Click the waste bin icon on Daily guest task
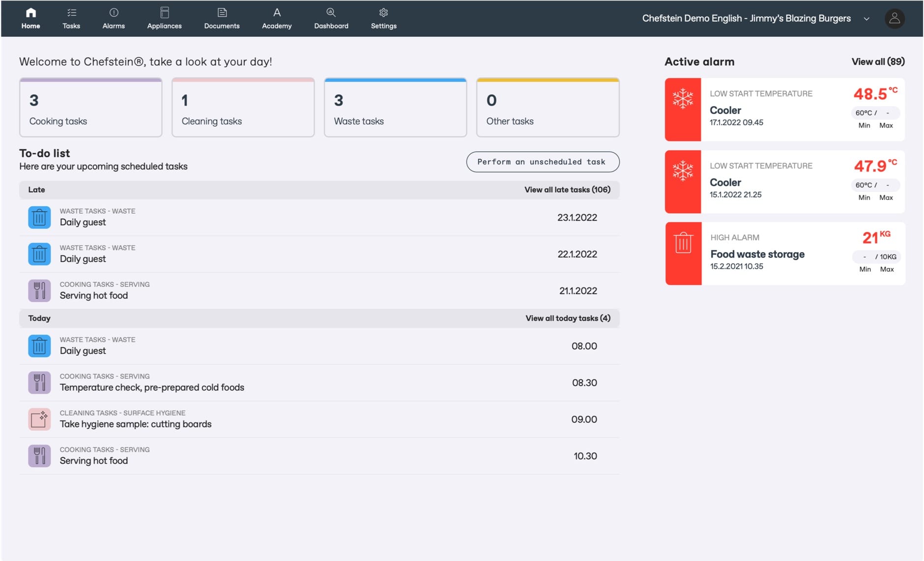 pos(39,217)
